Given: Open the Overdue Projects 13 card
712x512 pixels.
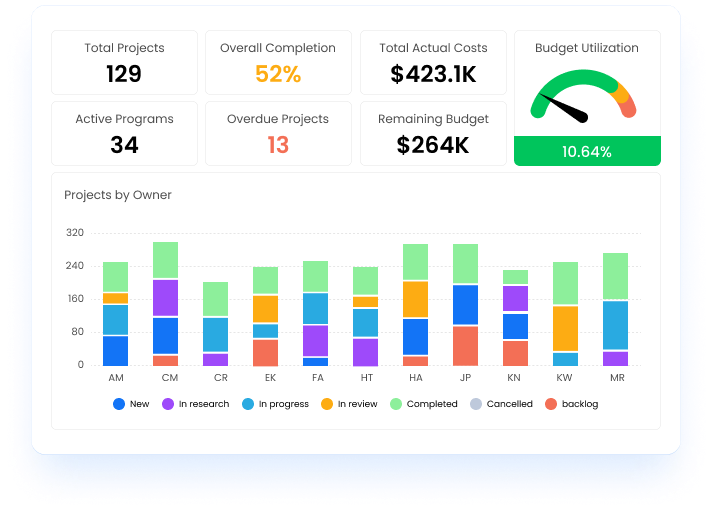Looking at the screenshot, I should click(x=278, y=133).
